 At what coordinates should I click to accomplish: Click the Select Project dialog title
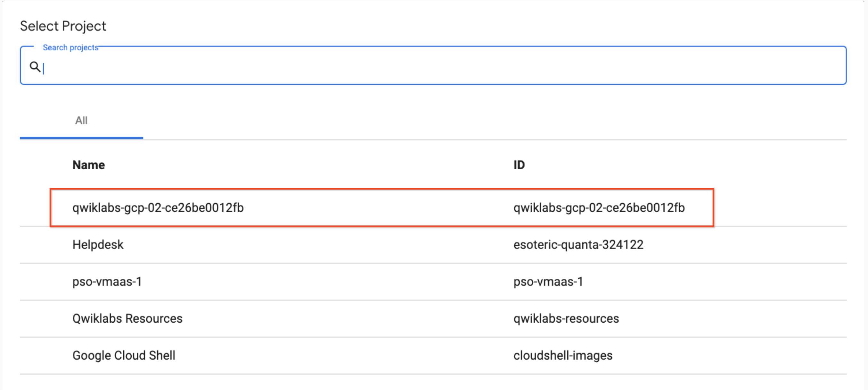tap(63, 26)
